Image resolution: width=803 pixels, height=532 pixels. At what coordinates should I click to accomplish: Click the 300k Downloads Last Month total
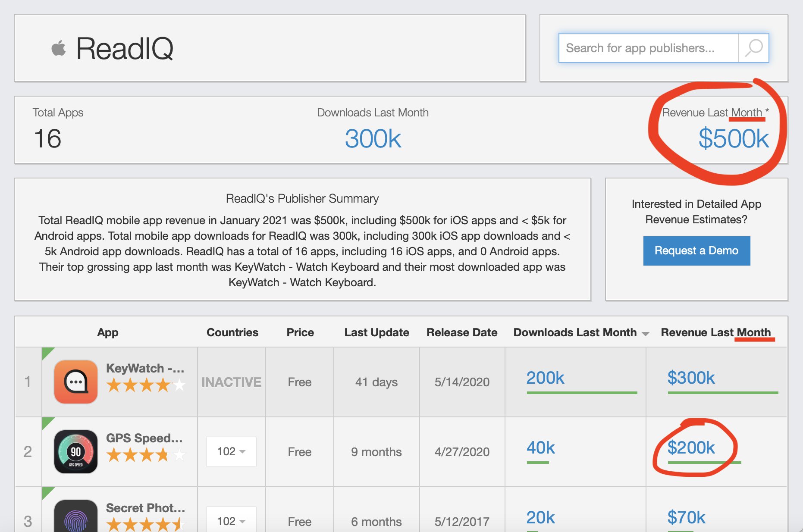coord(373,139)
